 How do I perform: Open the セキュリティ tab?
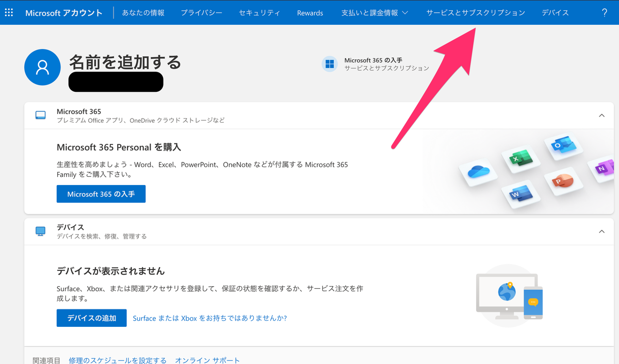(x=260, y=13)
